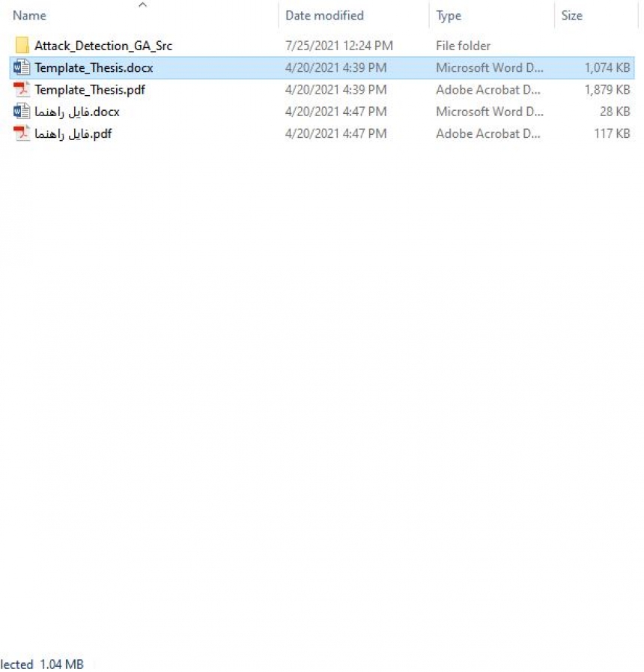Click the PDF icon of فایل راهنما.pdf
The image size is (644, 672).
point(22,133)
